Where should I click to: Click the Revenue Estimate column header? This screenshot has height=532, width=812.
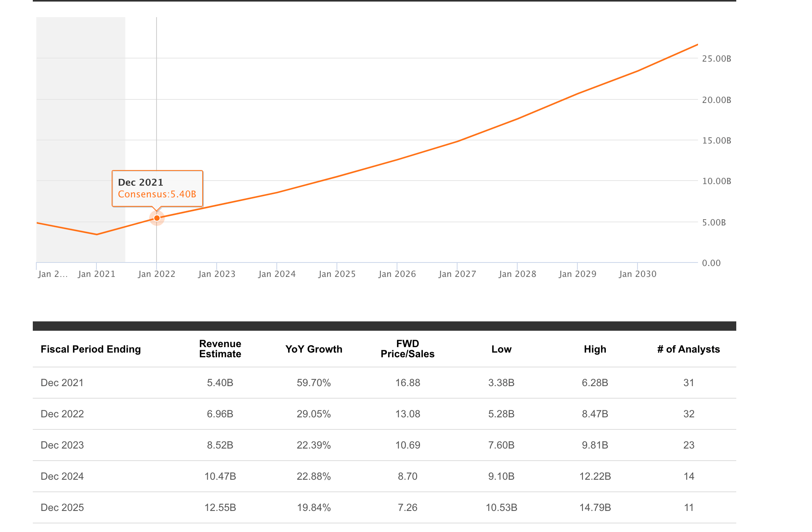coord(220,349)
